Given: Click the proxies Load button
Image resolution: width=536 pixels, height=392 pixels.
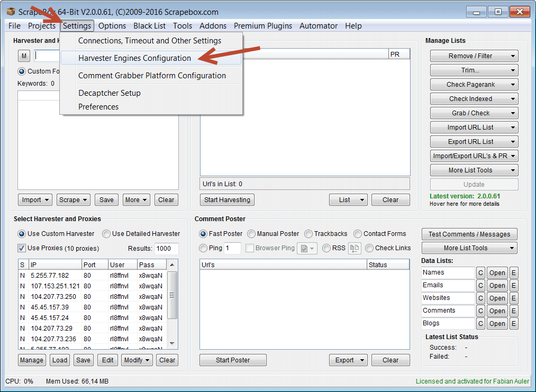Looking at the screenshot, I should pos(60,360).
